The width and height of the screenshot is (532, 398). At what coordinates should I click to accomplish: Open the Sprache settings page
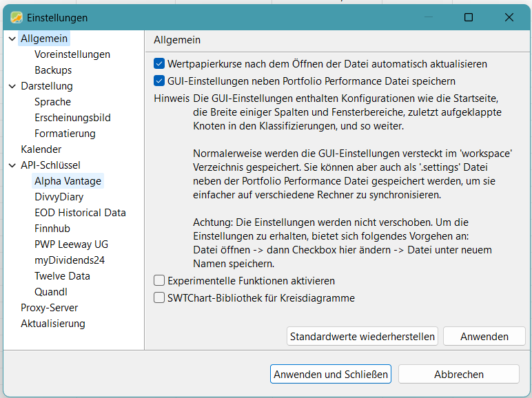[x=52, y=102]
